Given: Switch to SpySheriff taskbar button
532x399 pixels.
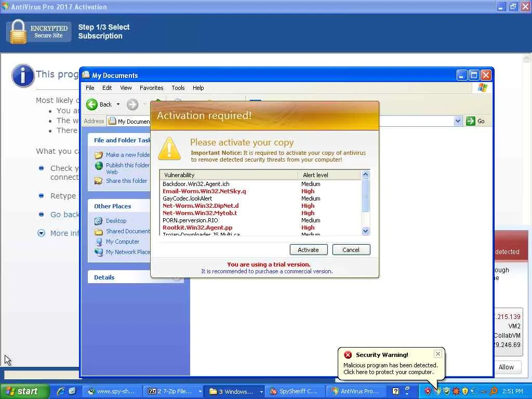Looking at the screenshot, I should [x=294, y=392].
